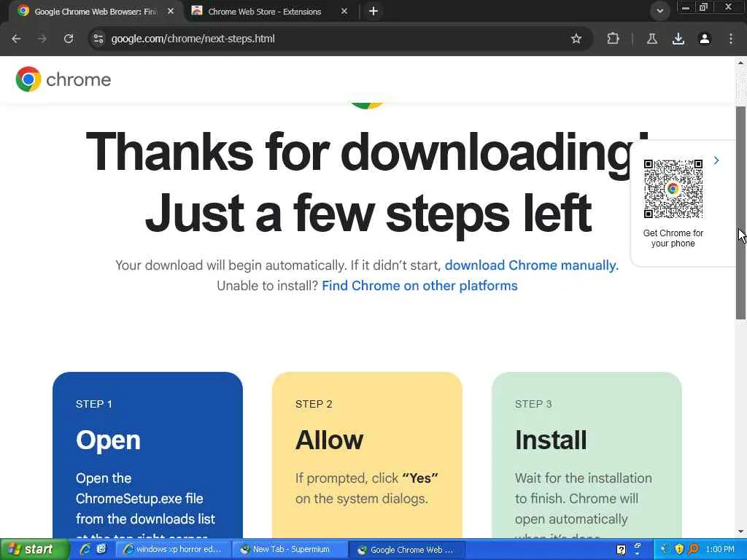Screen dimensions: 747x560
Task: Go back to the previous page
Action: 16,39
